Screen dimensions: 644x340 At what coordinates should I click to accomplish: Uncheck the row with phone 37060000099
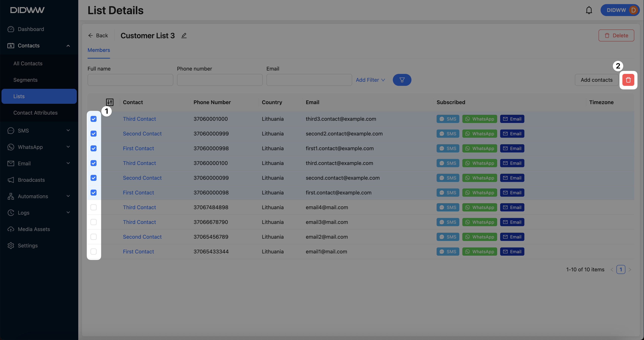pyautogui.click(x=94, y=178)
